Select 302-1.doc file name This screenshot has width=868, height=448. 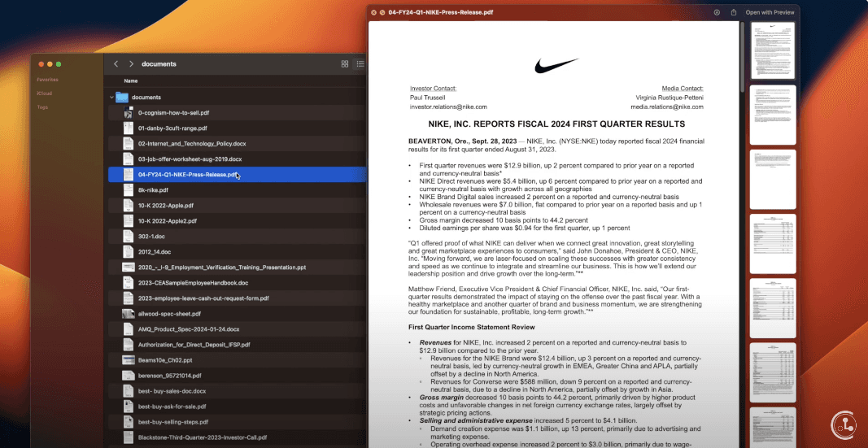click(151, 237)
